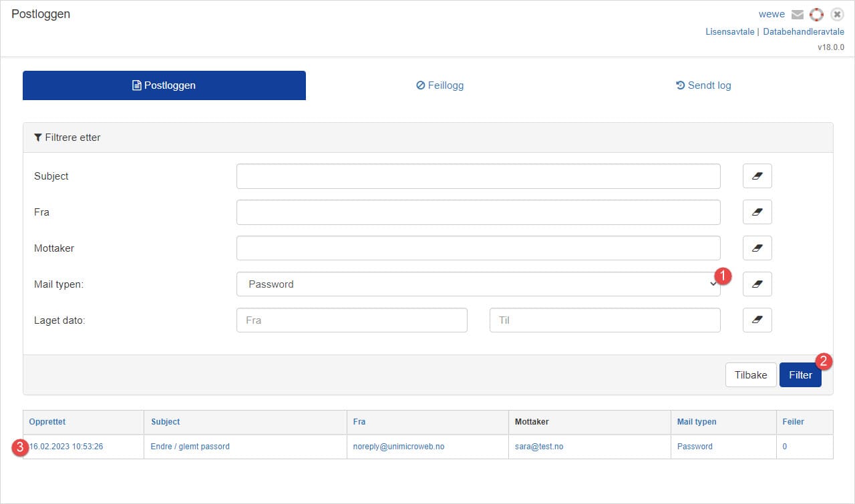Close the Postloggen window with X icon

click(837, 15)
